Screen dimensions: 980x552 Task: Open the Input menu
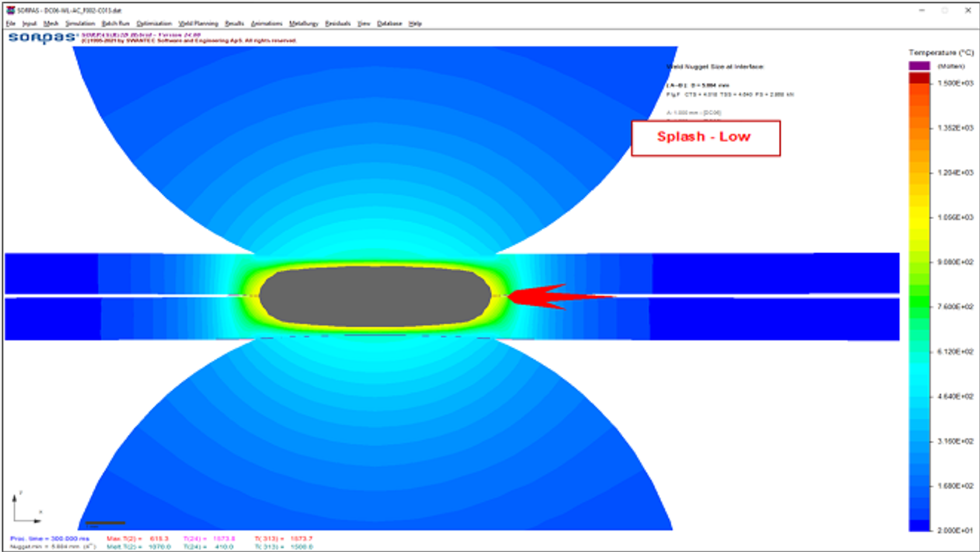click(29, 24)
